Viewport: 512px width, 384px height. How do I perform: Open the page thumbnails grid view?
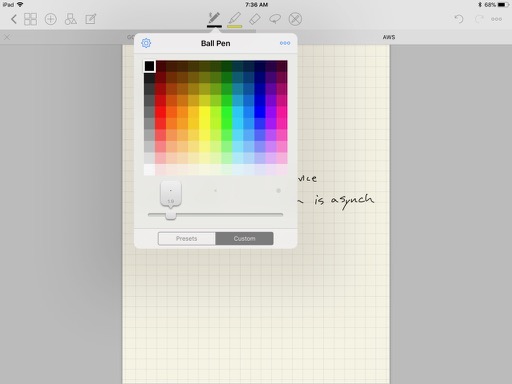point(30,19)
